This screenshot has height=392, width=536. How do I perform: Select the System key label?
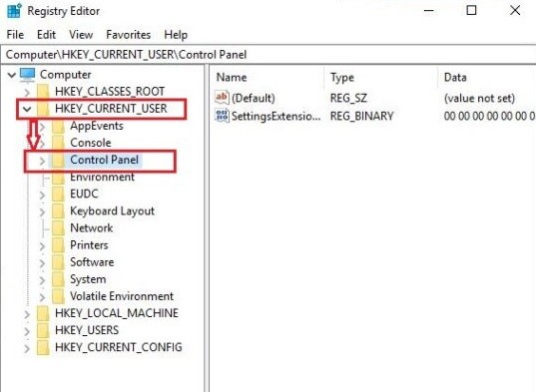point(88,279)
